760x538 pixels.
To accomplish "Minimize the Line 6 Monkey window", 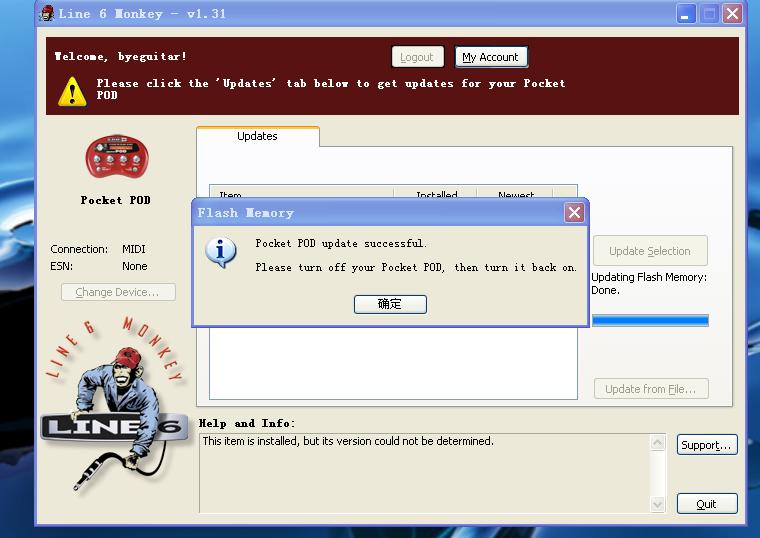I will coord(686,14).
